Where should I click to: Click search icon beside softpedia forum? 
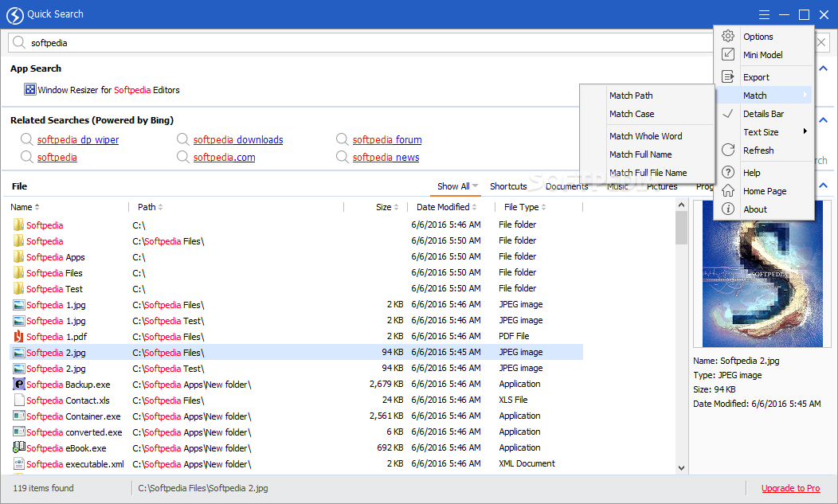click(x=342, y=139)
